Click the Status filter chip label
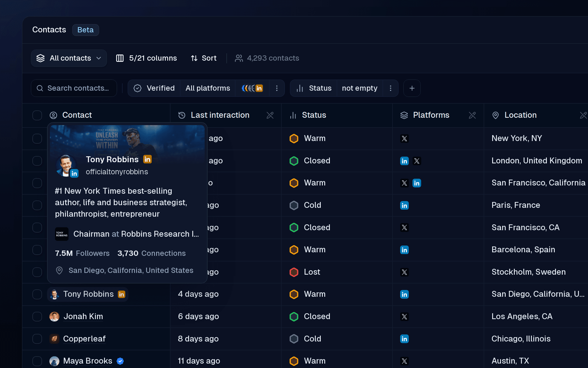 click(x=314, y=88)
